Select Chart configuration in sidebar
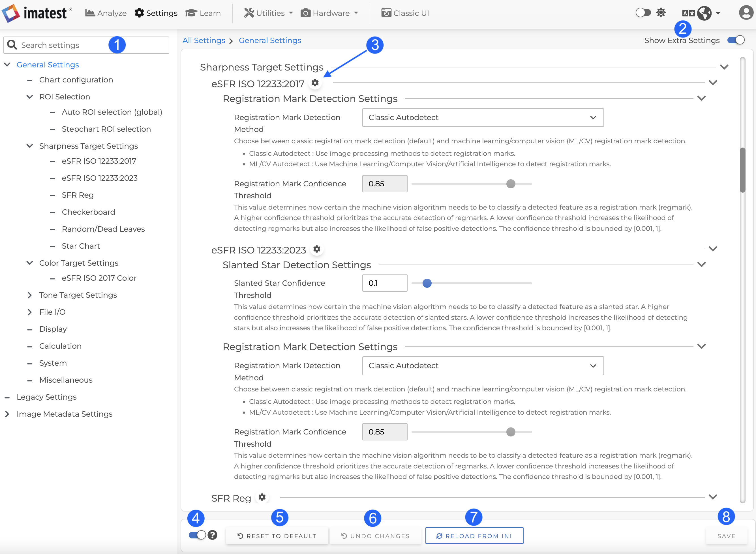The height and width of the screenshot is (554, 756). click(76, 80)
